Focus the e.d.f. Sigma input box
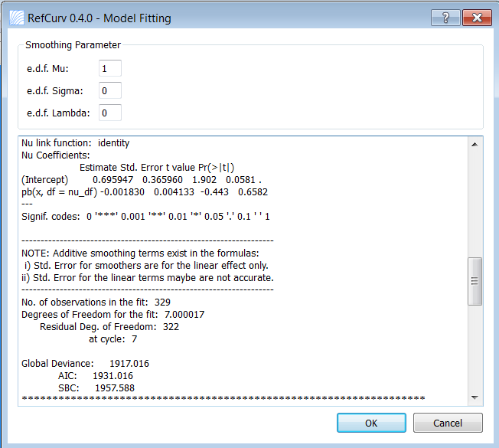 110,90
